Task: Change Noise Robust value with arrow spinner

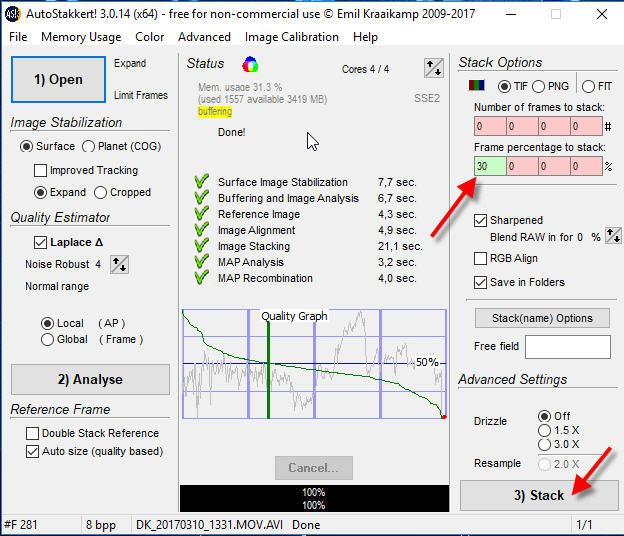Action: (x=118, y=265)
